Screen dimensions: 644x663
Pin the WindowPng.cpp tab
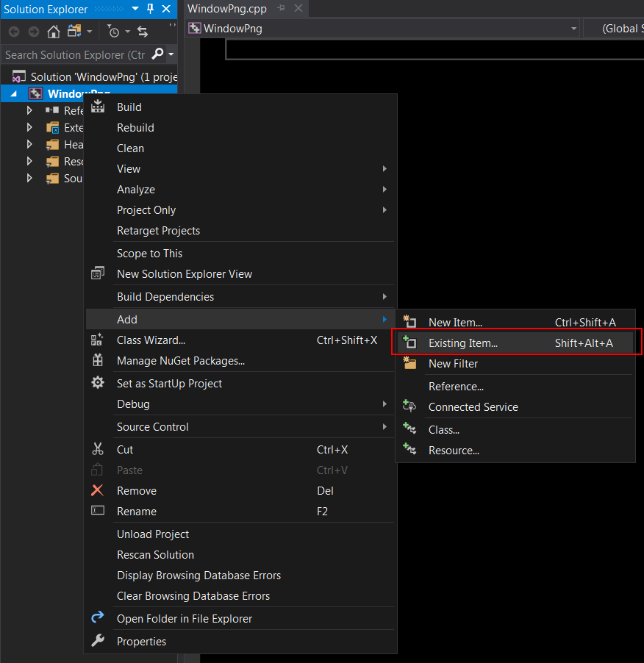coord(281,8)
